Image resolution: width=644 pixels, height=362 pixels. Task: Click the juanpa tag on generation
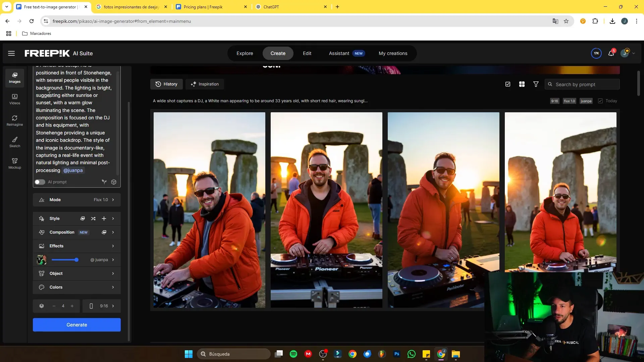(586, 101)
